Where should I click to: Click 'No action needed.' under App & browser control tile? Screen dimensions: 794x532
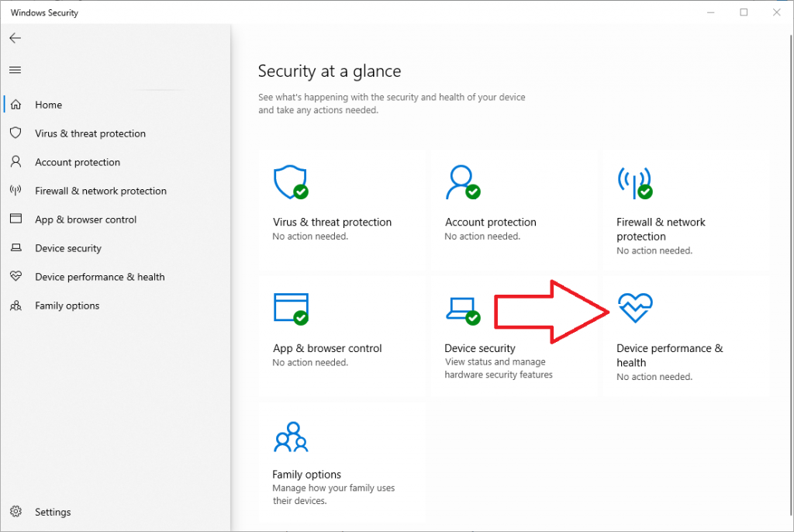coord(310,362)
